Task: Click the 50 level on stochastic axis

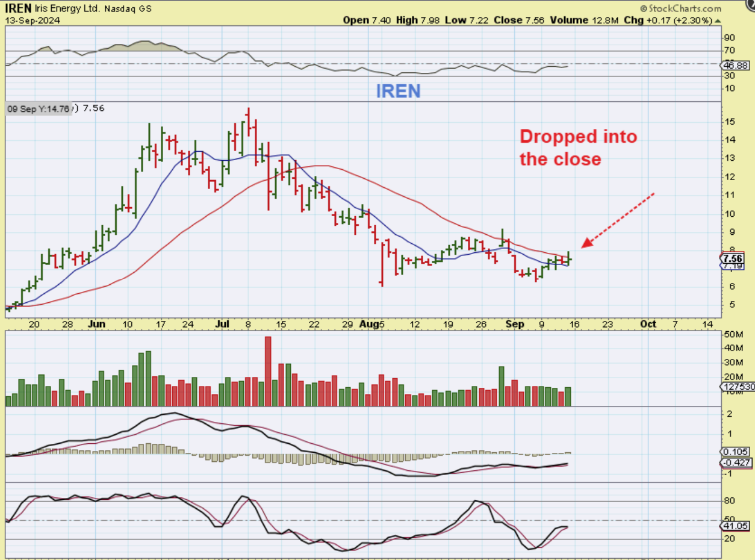Action: pyautogui.click(x=729, y=519)
